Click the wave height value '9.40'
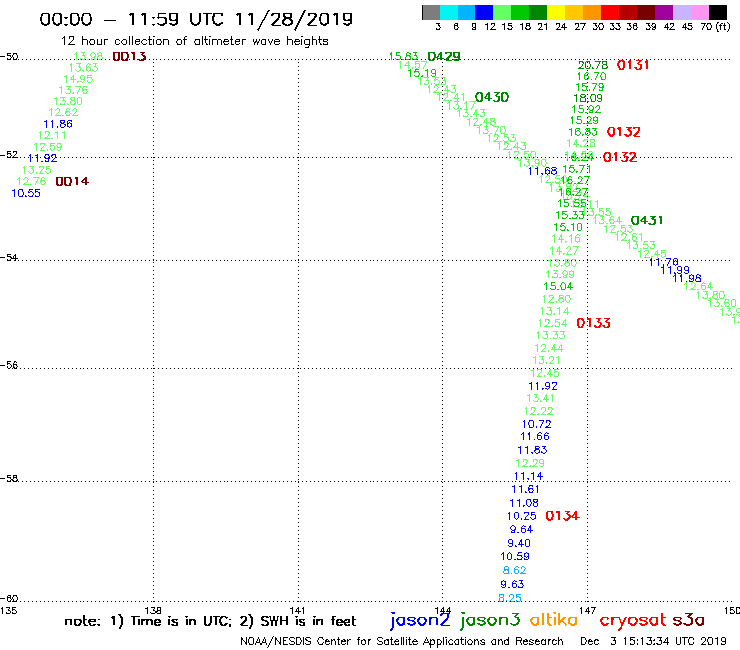Viewport: 740px width, 650px height. click(519, 543)
